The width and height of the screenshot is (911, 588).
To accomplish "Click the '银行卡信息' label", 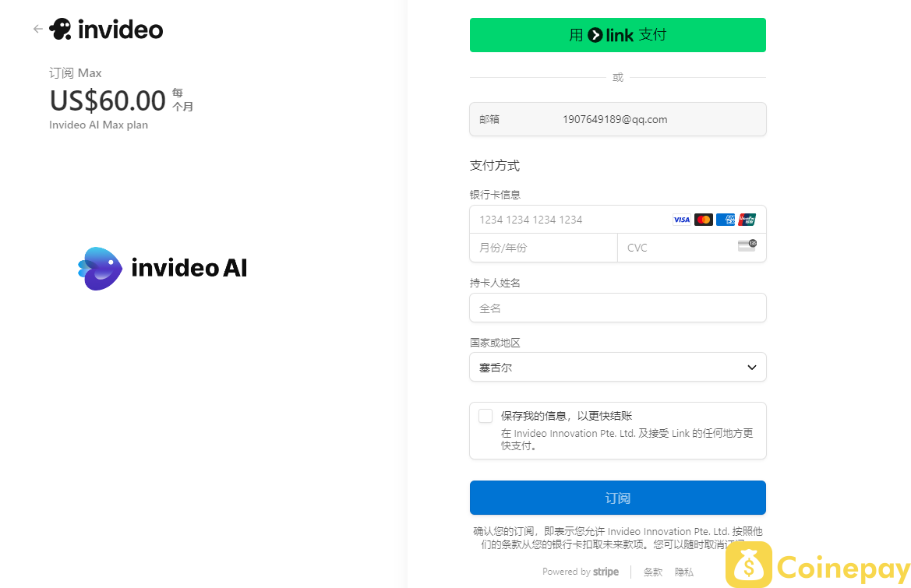I will [x=495, y=195].
